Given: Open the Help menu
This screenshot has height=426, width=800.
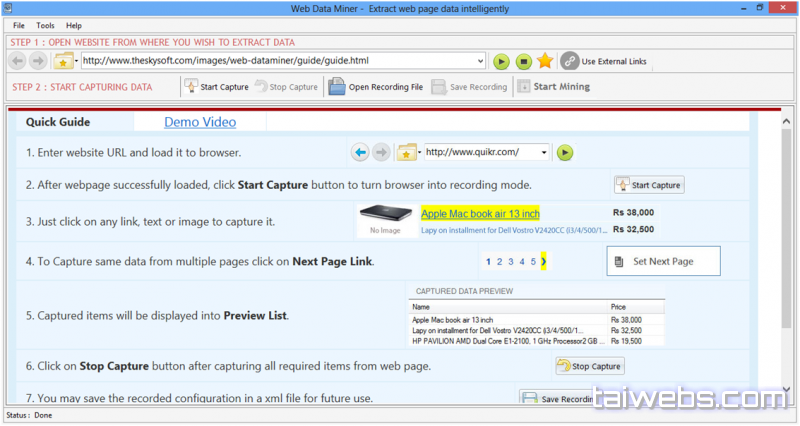Looking at the screenshot, I should point(74,24).
